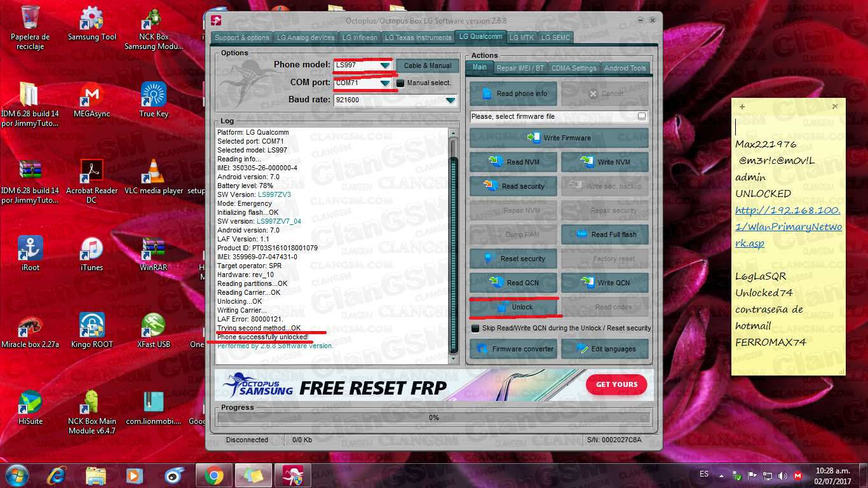Open the Baud rate dropdown
The height and width of the screenshot is (488, 868).
pyautogui.click(x=451, y=100)
